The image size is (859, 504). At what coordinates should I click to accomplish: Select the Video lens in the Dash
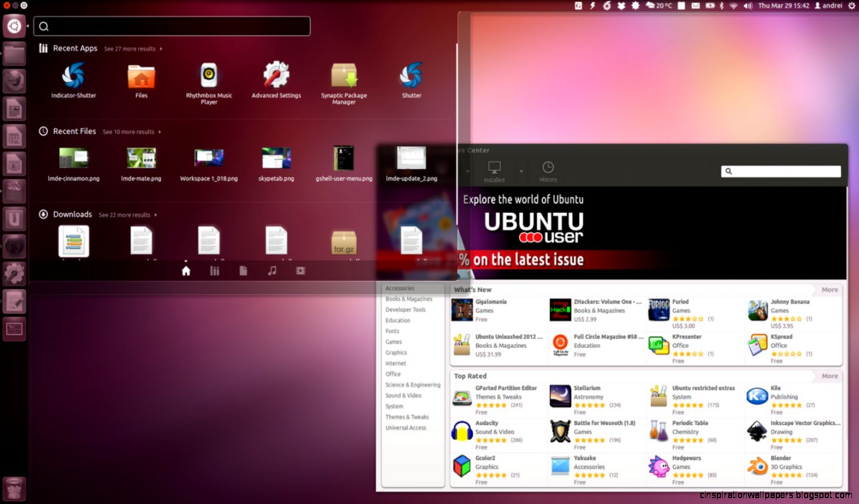300,271
